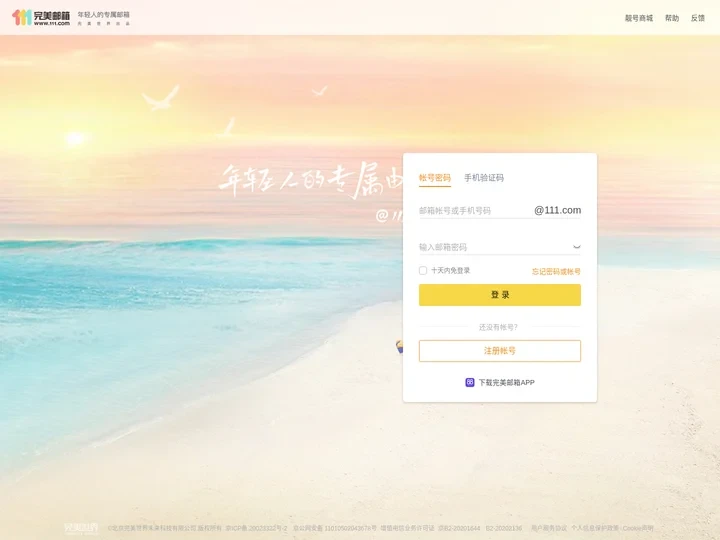Screen dimensions: 720x540
Task: Click the 京公网安备 record footer link
Action: [x=335, y=528]
